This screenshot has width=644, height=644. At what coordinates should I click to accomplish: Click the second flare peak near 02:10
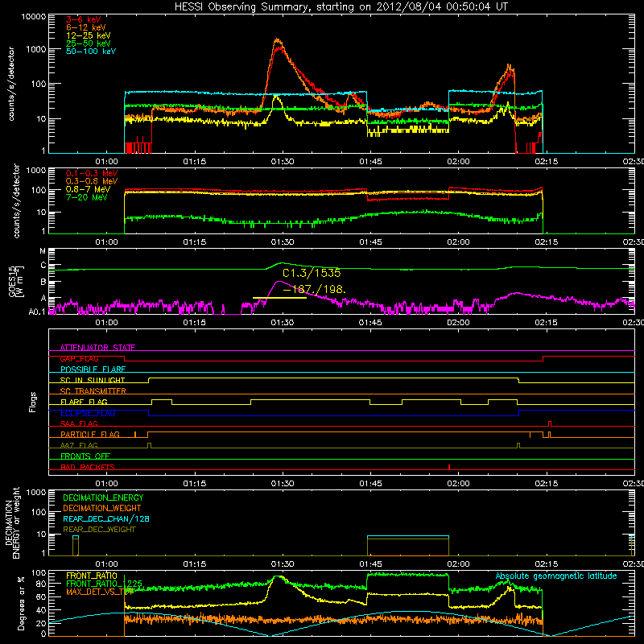coord(510,67)
